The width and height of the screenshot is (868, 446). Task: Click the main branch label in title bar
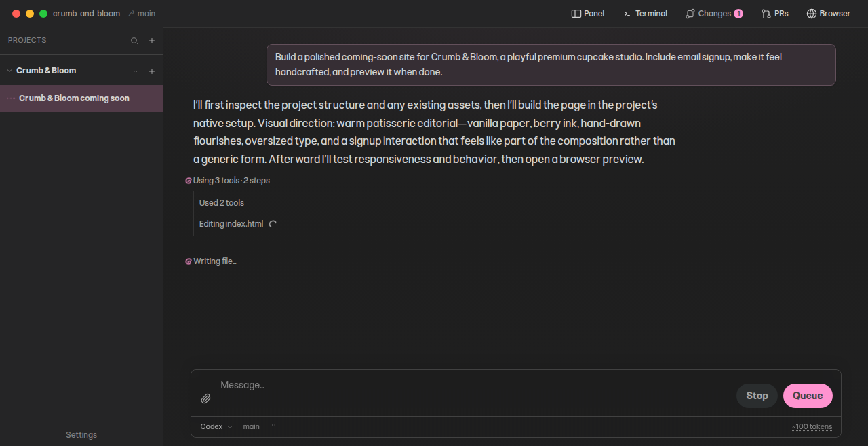[141, 14]
